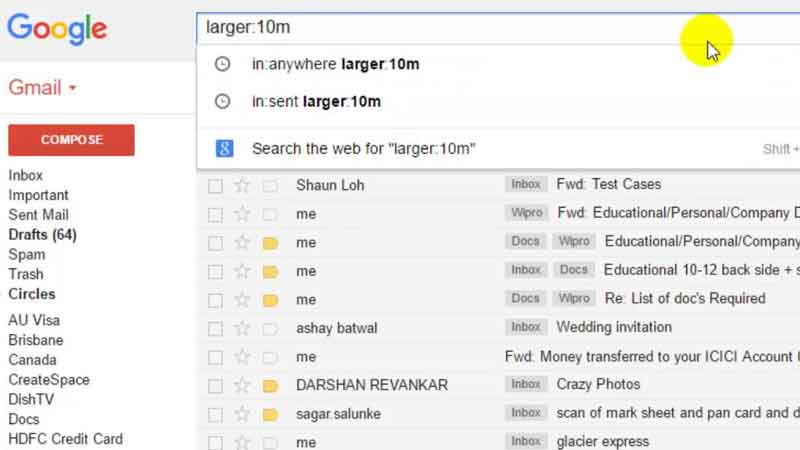Select checkbox for Re: List of doc's email

click(x=215, y=300)
